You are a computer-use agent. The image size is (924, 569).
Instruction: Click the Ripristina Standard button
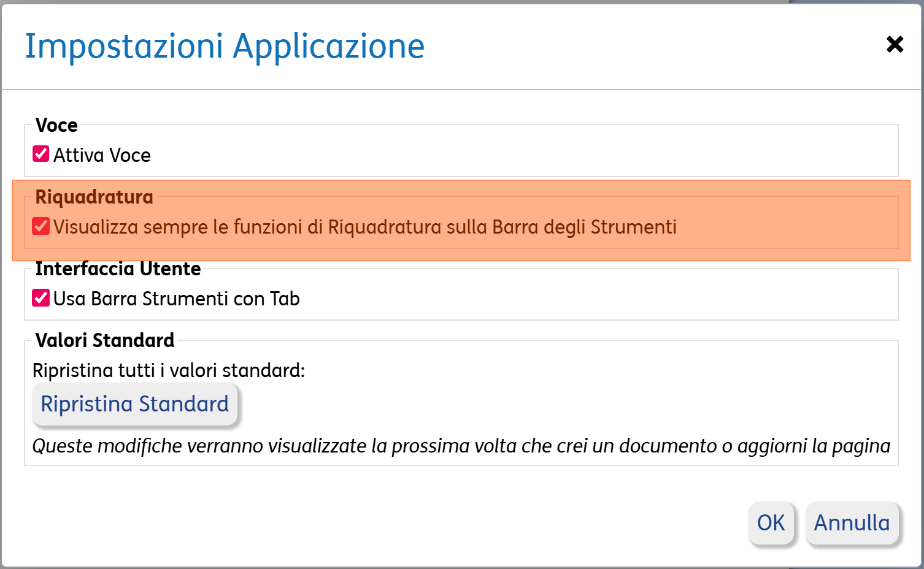(x=134, y=404)
